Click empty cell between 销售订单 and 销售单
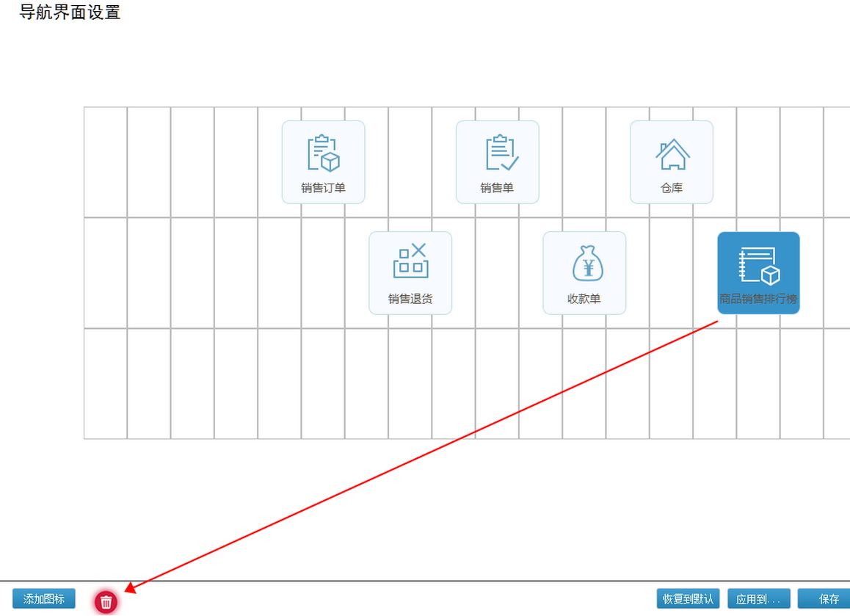Image resolution: width=850 pixels, height=616 pixels. click(x=410, y=162)
